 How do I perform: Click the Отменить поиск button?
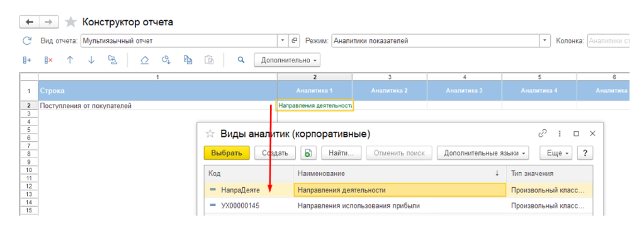[x=399, y=153]
